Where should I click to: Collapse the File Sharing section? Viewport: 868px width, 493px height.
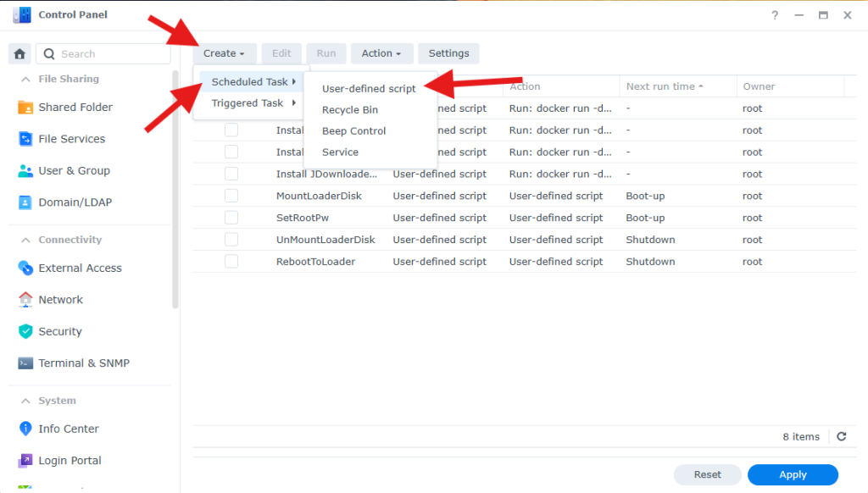(25, 79)
